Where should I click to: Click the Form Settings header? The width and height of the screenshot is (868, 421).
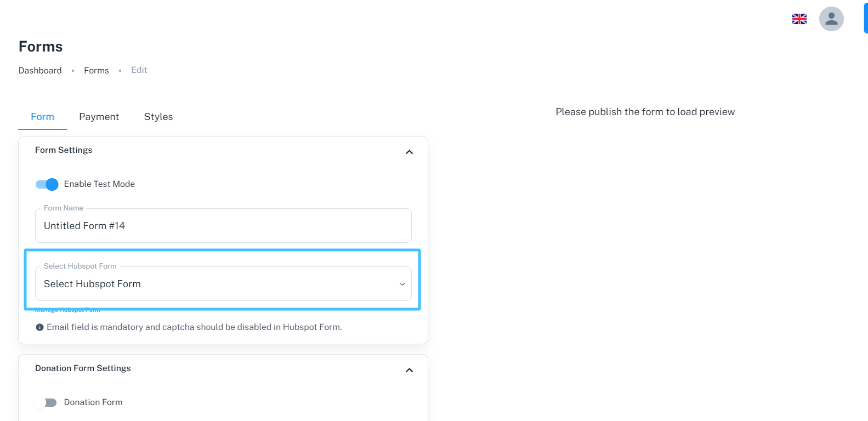click(64, 150)
